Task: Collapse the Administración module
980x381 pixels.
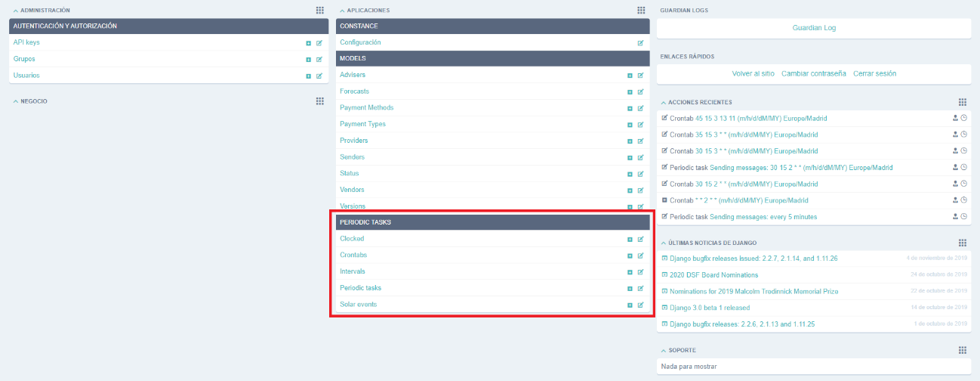Action: click(x=16, y=11)
